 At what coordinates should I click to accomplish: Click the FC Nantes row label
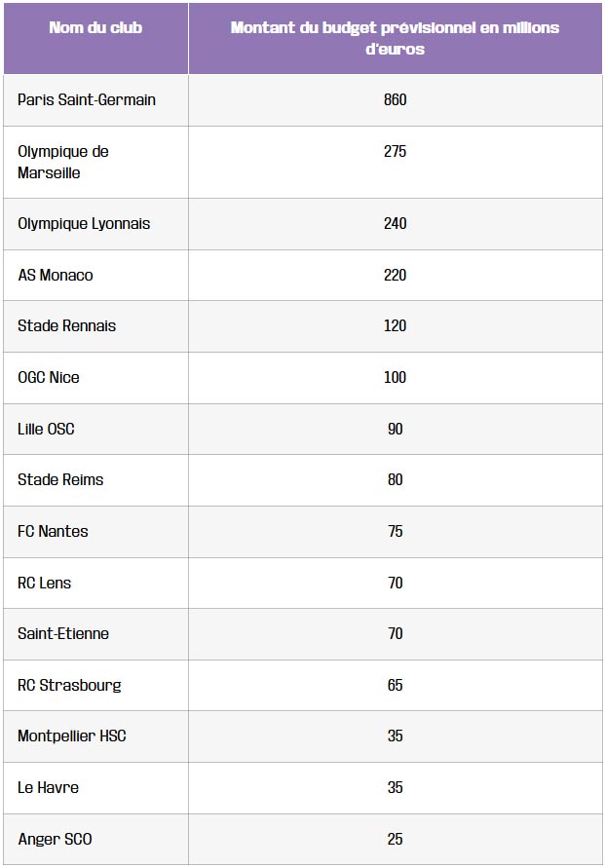[53, 532]
